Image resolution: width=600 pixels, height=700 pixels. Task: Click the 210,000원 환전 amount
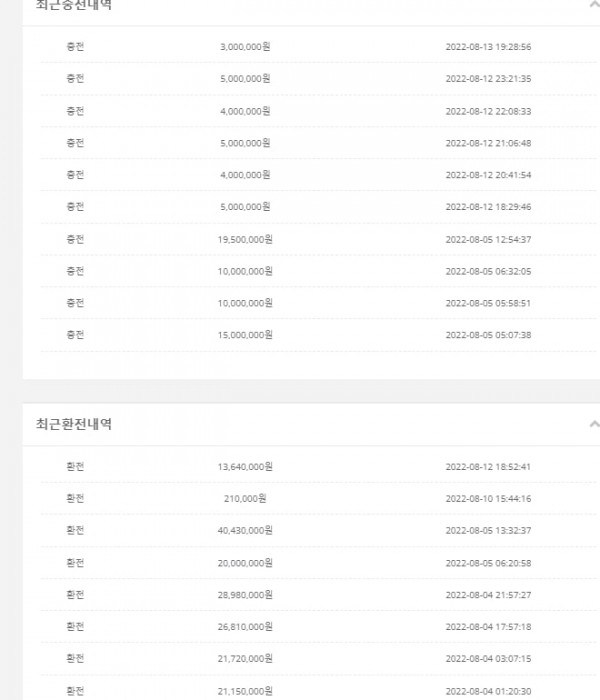click(x=245, y=498)
